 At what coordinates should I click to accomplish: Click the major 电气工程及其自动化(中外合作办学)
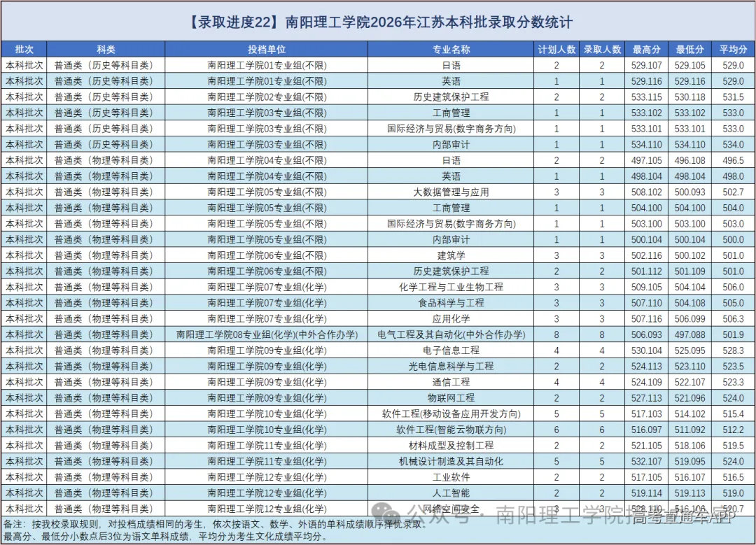pyautogui.click(x=451, y=334)
